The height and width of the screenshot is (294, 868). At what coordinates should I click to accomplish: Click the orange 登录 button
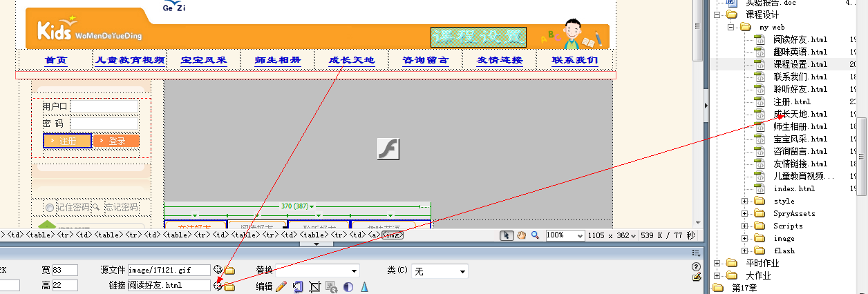116,141
